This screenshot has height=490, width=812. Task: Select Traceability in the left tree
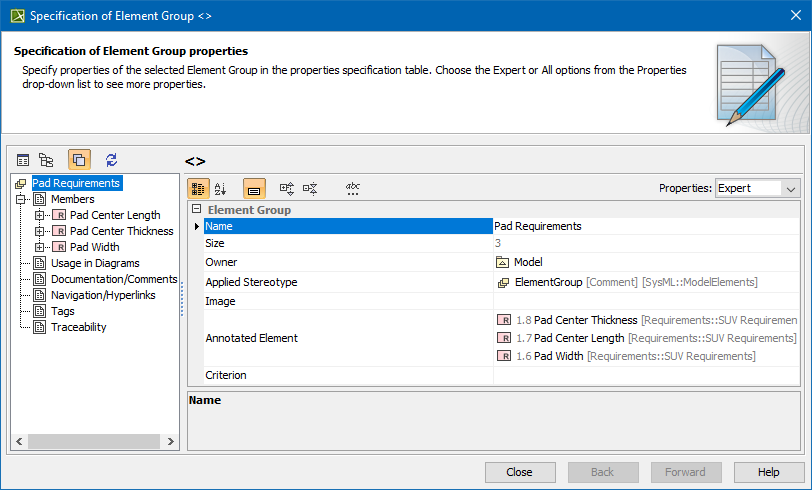click(78, 327)
